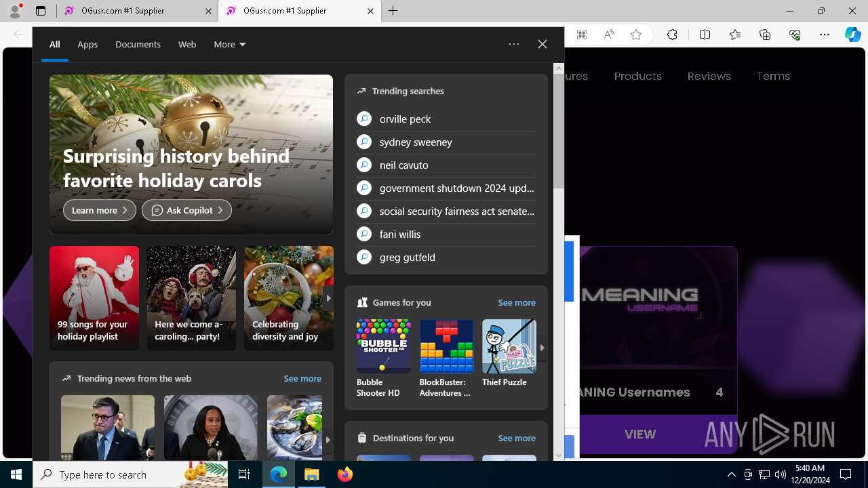
Task: Click the search icon beside greg gutfeld
Action: pyautogui.click(x=364, y=257)
